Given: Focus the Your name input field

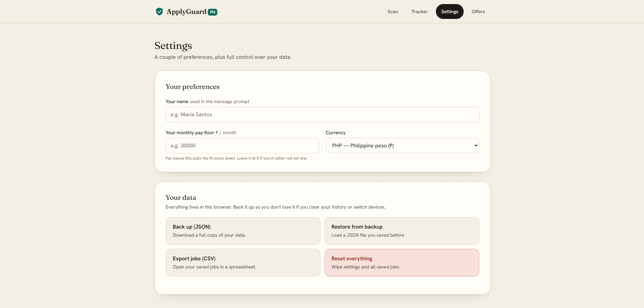Looking at the screenshot, I should [322, 115].
